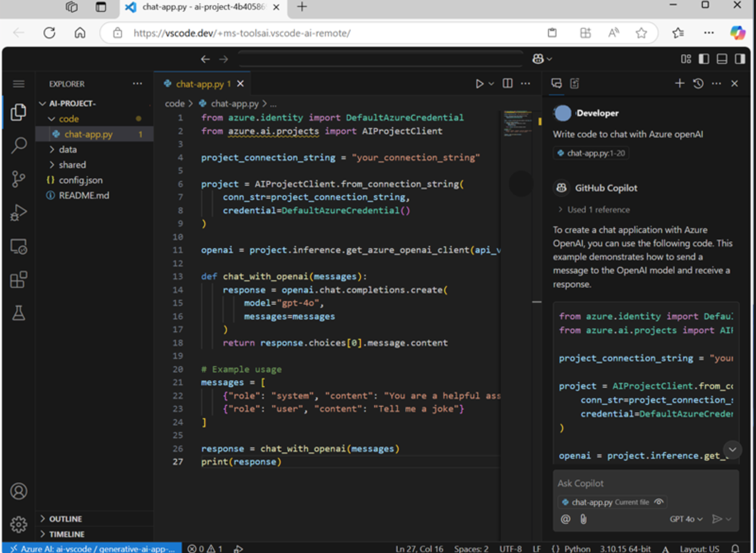The image size is (756, 553).
Task: Toggle the primary side bar
Action: tap(704, 59)
